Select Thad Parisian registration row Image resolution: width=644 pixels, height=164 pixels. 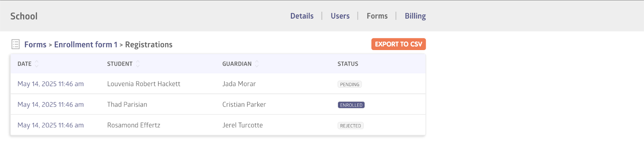pyautogui.click(x=127, y=104)
